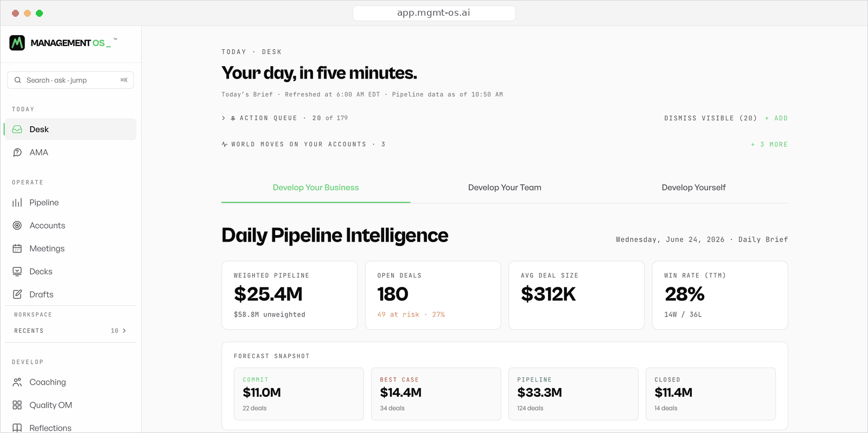Focus the Search ask jump field

point(71,80)
